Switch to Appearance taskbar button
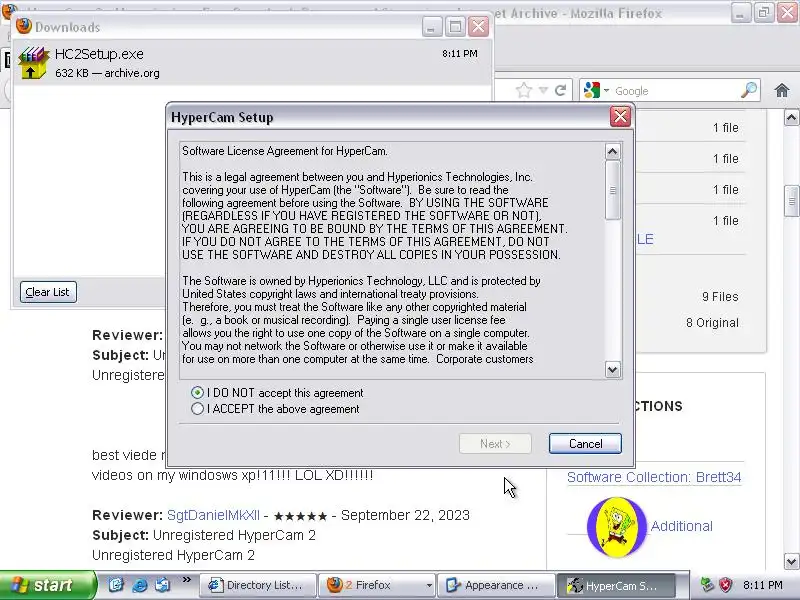Image resolution: width=800 pixels, height=600 pixels. (496, 585)
